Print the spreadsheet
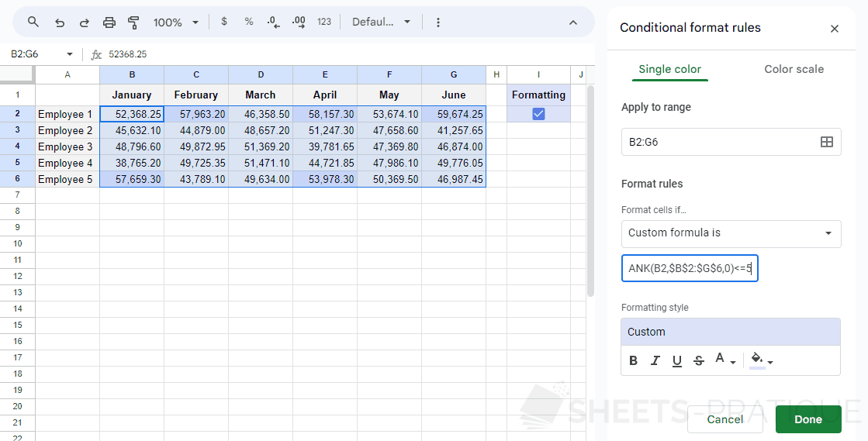The width and height of the screenshot is (868, 441). (109, 22)
